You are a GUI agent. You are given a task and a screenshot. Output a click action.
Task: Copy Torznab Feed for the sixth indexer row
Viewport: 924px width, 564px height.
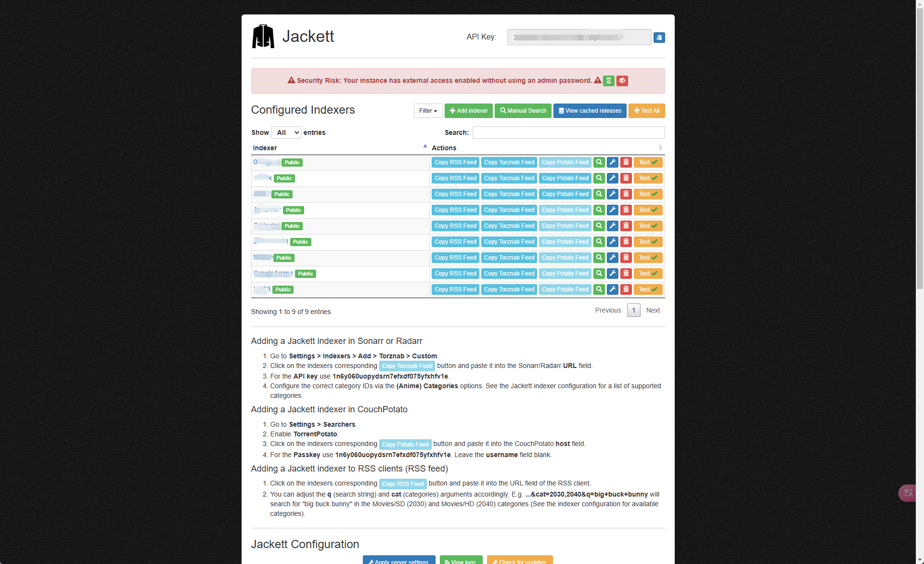tap(509, 242)
